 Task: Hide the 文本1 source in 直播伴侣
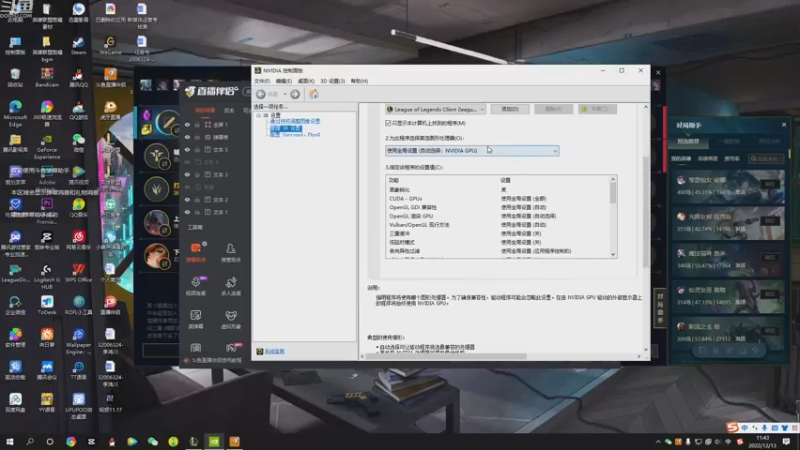[x=187, y=212]
